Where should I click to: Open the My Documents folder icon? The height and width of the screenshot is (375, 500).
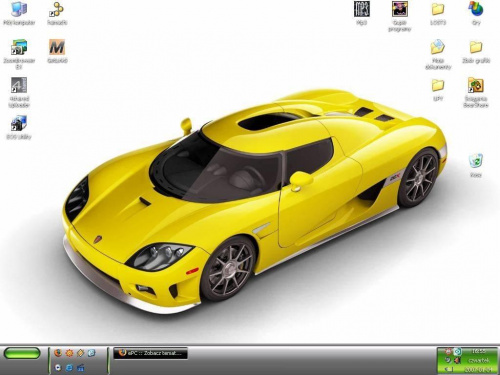coord(438,54)
